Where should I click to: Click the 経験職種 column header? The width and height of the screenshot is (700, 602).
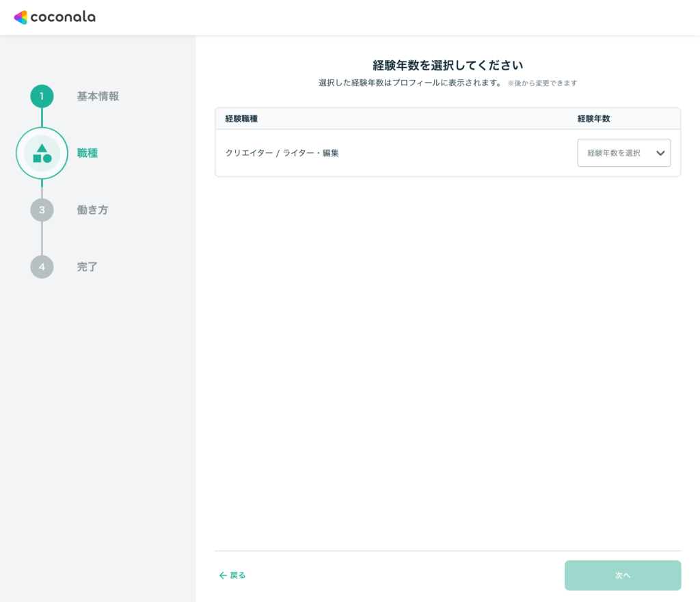241,119
